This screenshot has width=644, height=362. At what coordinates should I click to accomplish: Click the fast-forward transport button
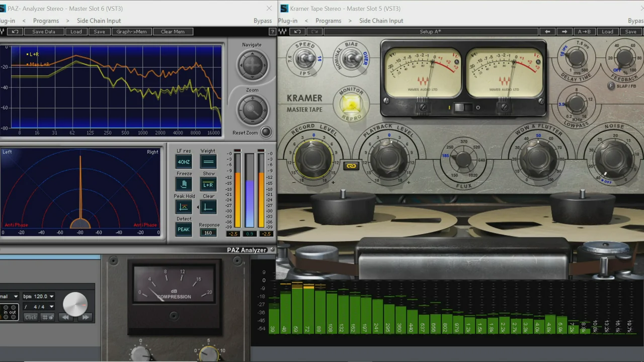point(85,317)
